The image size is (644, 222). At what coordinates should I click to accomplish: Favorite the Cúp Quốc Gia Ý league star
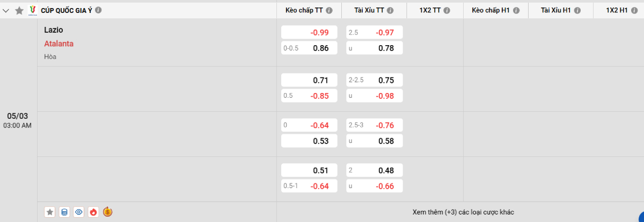tap(19, 10)
